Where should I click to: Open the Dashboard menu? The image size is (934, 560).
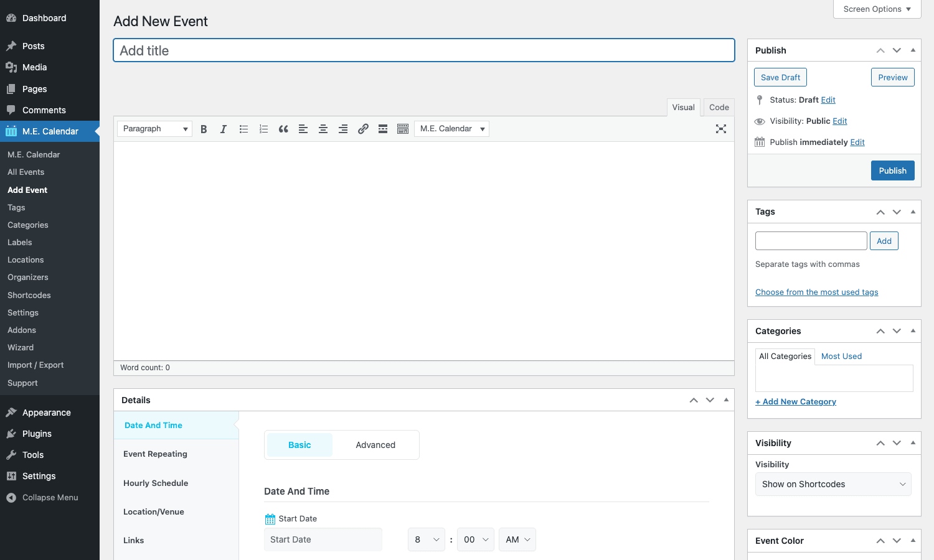(x=50, y=18)
